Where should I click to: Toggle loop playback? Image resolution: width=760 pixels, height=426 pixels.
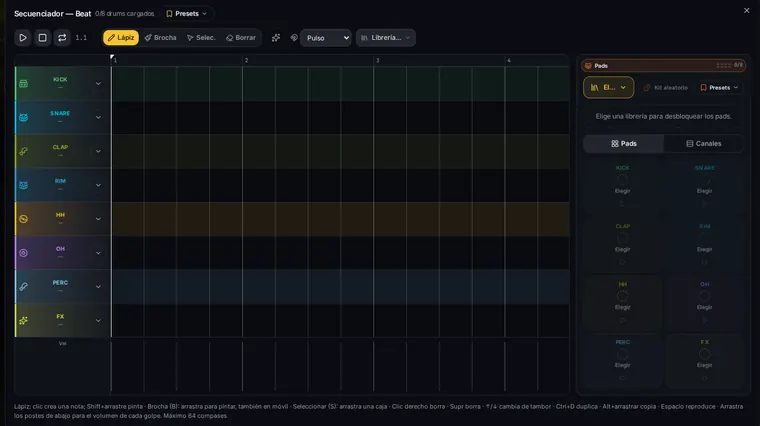(62, 38)
